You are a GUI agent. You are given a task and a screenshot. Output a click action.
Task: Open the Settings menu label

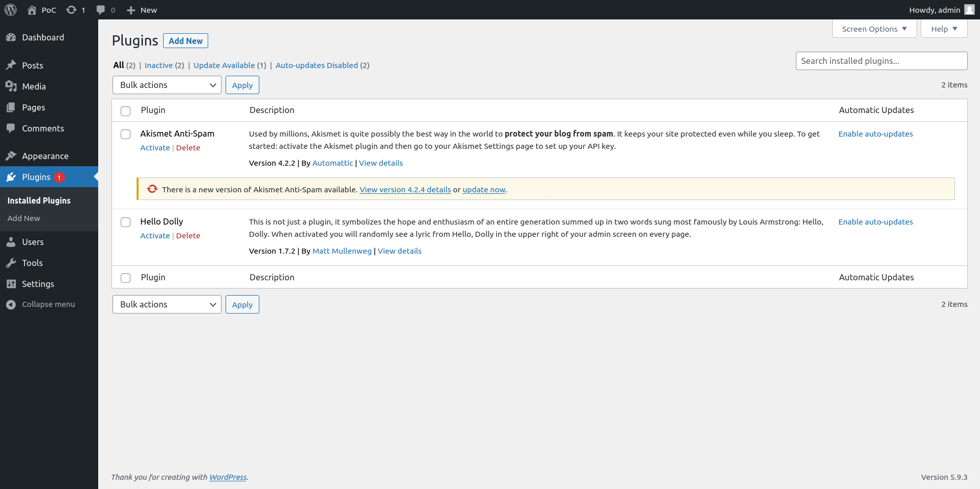click(38, 284)
